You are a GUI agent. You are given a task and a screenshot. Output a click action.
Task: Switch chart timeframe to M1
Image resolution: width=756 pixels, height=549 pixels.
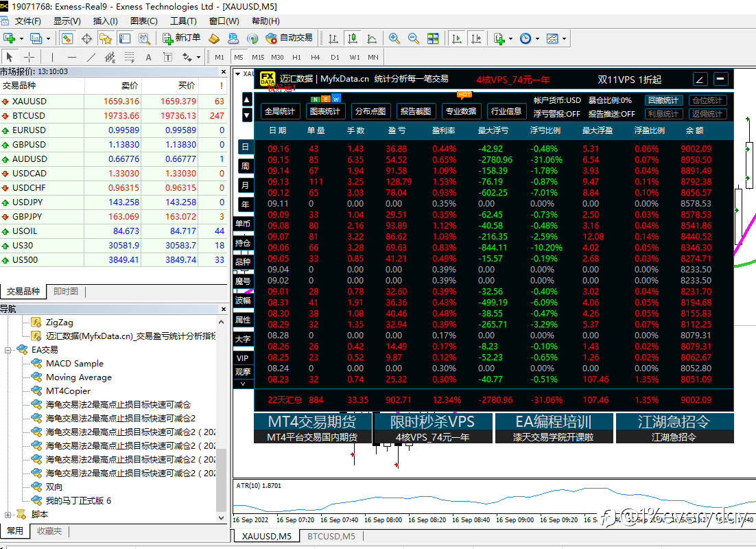pos(220,57)
